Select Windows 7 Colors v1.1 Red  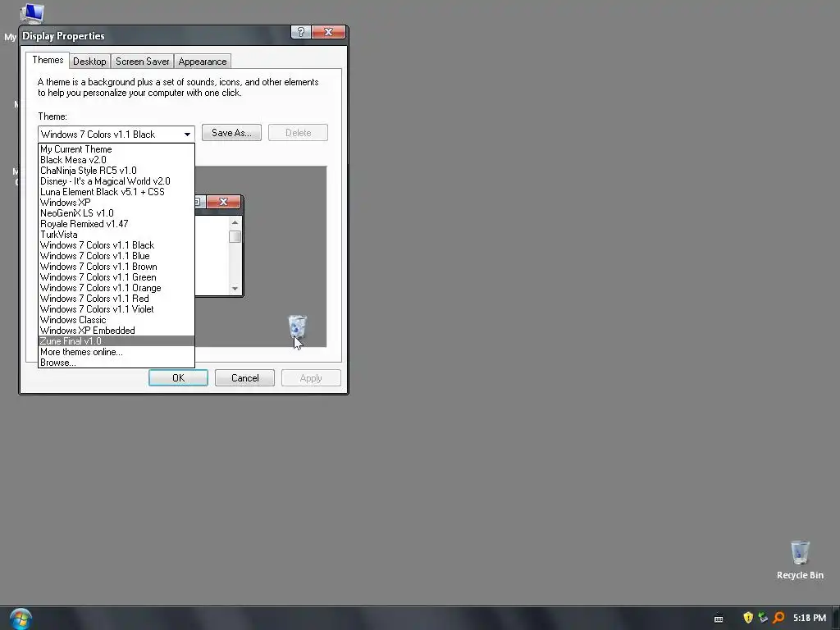click(x=116, y=299)
